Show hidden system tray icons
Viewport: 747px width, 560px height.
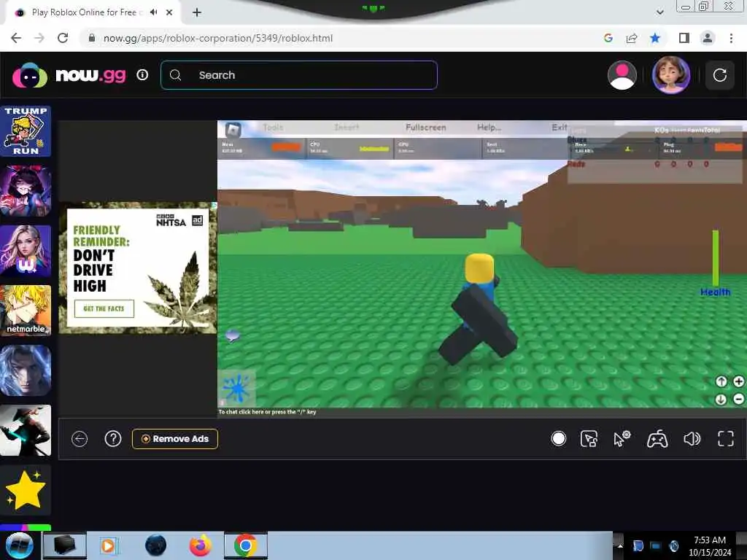click(x=620, y=545)
